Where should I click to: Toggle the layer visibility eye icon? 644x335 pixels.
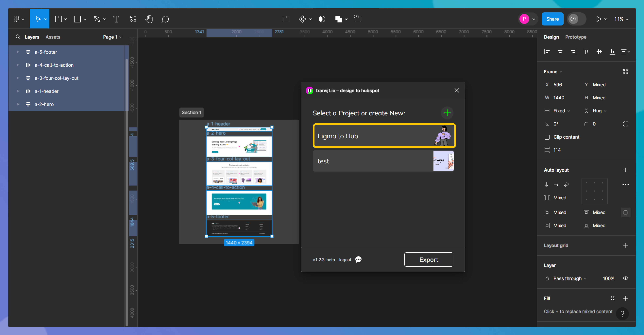point(626,278)
